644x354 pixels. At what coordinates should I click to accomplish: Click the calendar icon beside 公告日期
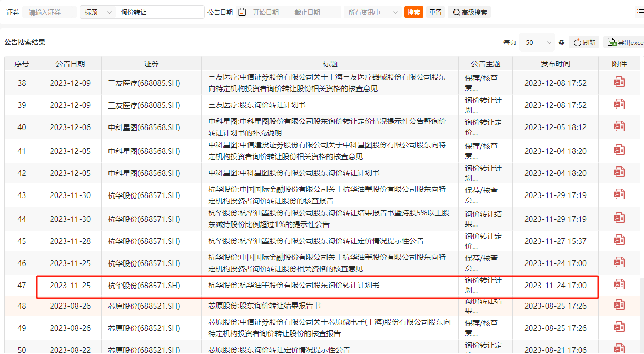[x=242, y=12]
